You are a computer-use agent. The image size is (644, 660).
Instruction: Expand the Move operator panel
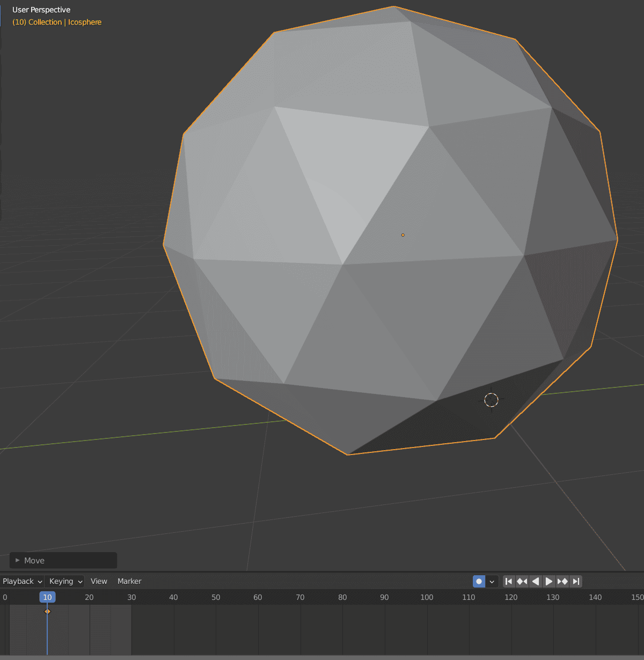[17, 560]
